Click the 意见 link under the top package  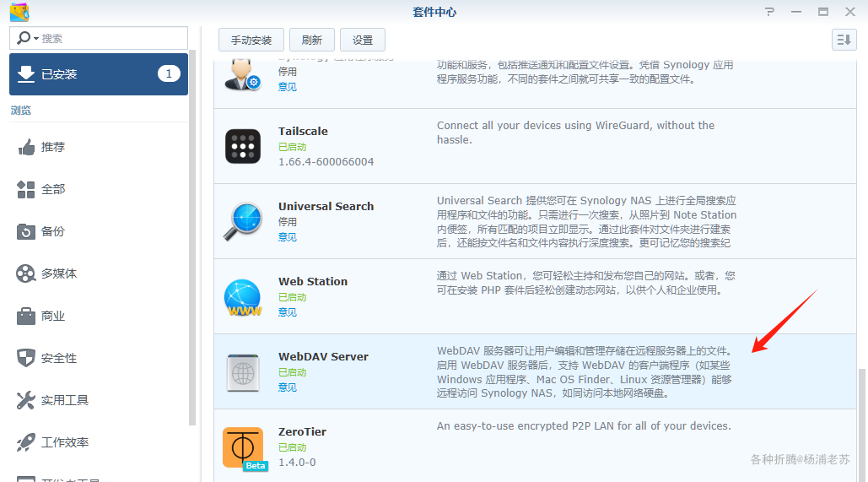288,87
